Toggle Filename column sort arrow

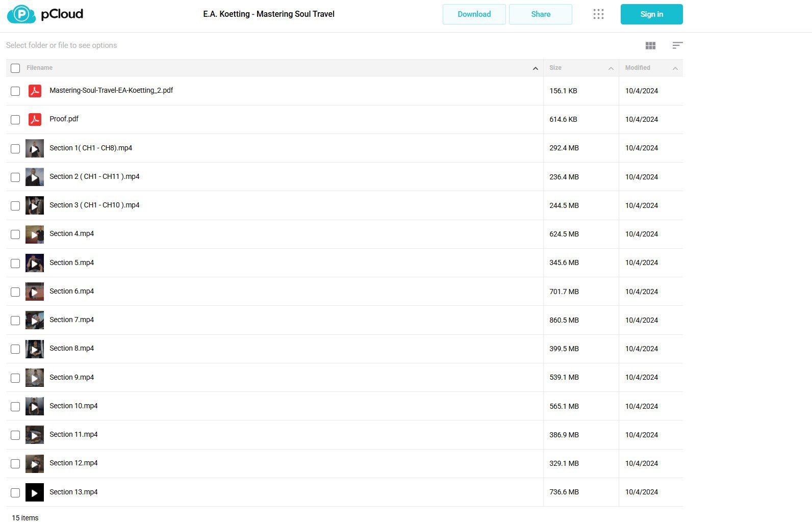tap(535, 68)
